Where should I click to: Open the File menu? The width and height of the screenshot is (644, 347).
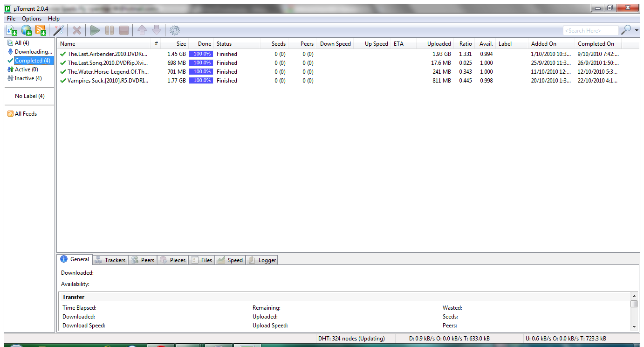11,19
